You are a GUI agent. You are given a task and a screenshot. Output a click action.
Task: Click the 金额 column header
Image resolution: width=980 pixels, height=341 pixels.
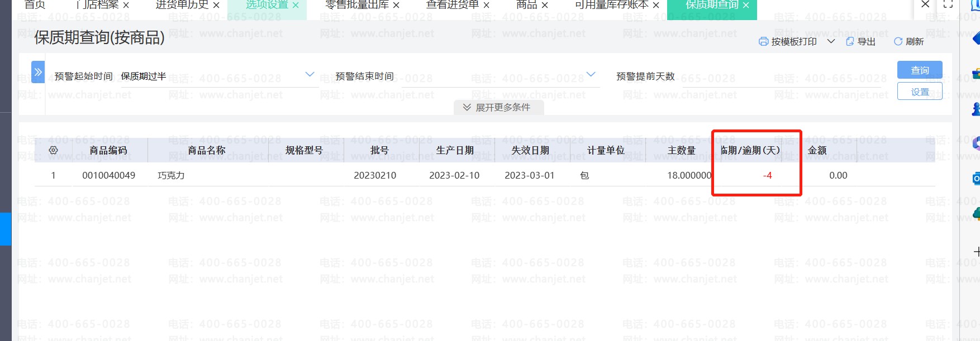[x=817, y=150]
